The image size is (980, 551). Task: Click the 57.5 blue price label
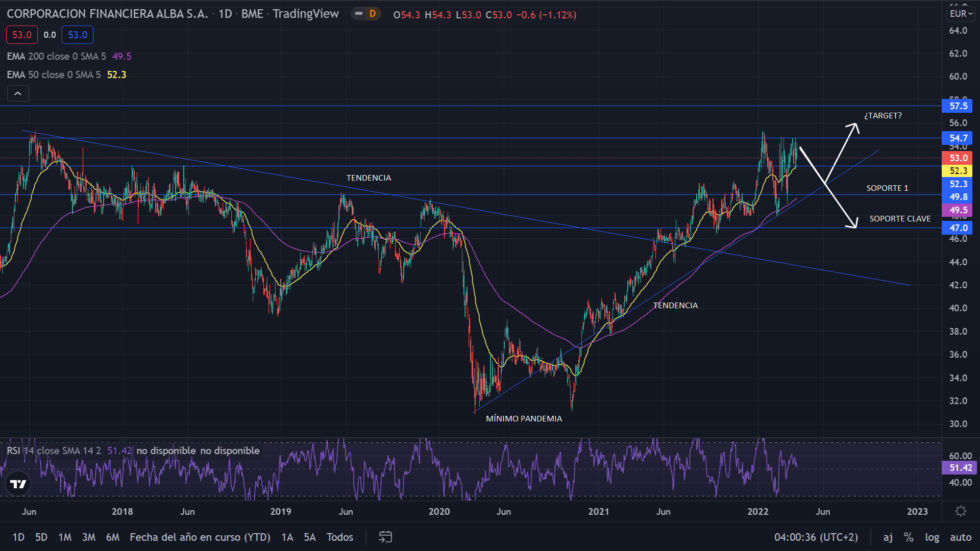point(958,106)
